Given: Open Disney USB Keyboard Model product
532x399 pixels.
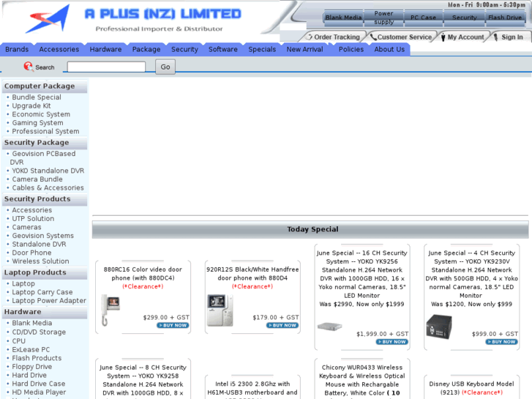Looking at the screenshot, I should 471,388.
